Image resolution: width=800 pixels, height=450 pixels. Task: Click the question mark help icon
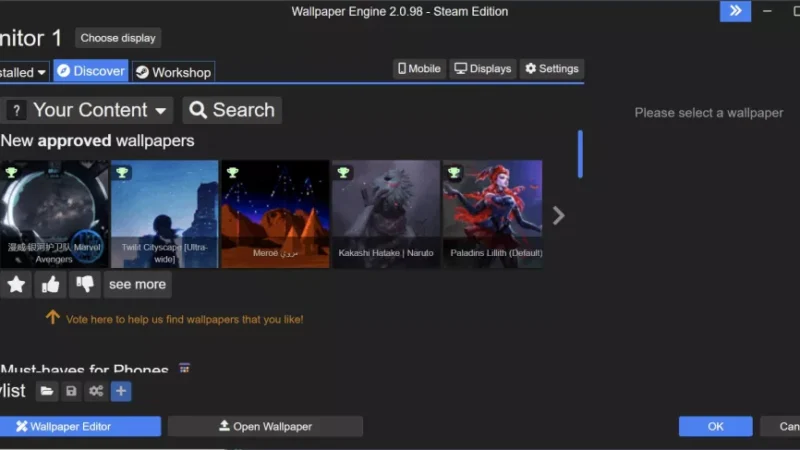coord(16,111)
